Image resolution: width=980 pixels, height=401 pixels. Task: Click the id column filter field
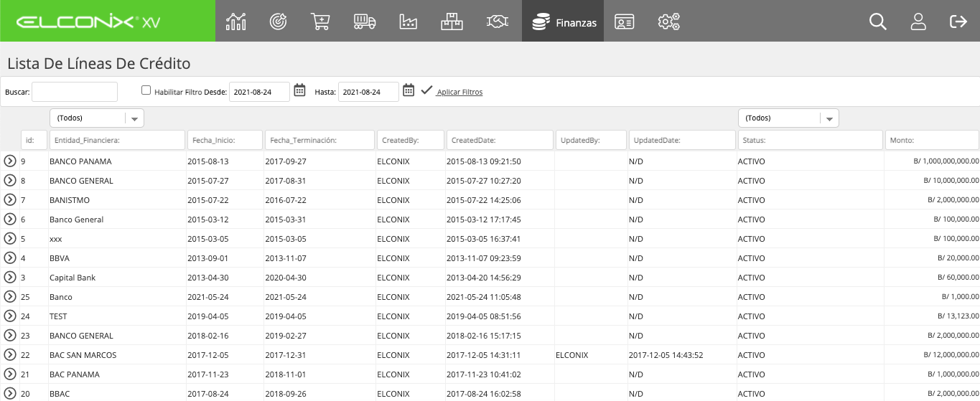[x=34, y=140]
